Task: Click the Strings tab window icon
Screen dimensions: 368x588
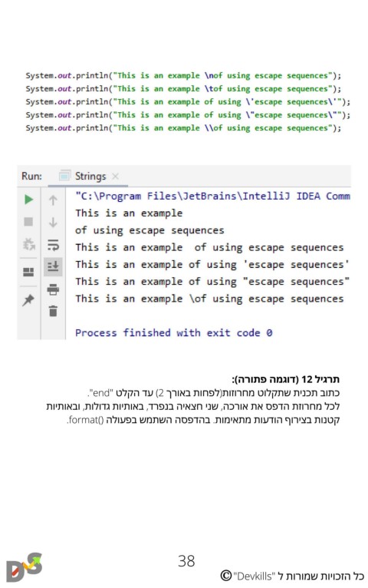Action: pos(64,175)
